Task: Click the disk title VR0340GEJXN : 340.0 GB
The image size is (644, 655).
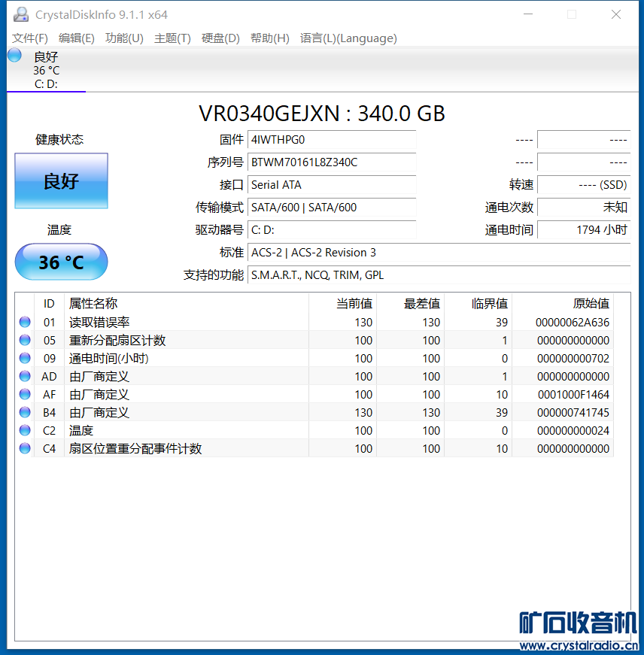Action: [x=322, y=114]
